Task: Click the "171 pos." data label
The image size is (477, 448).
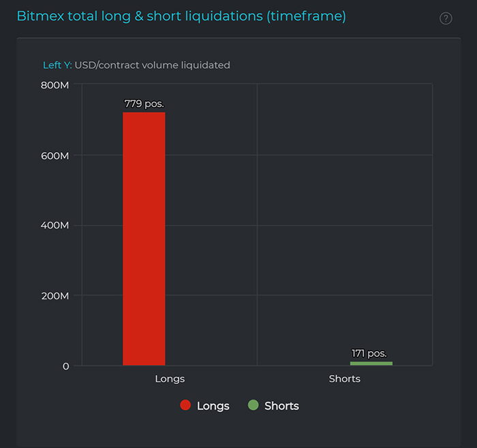Action: click(369, 353)
